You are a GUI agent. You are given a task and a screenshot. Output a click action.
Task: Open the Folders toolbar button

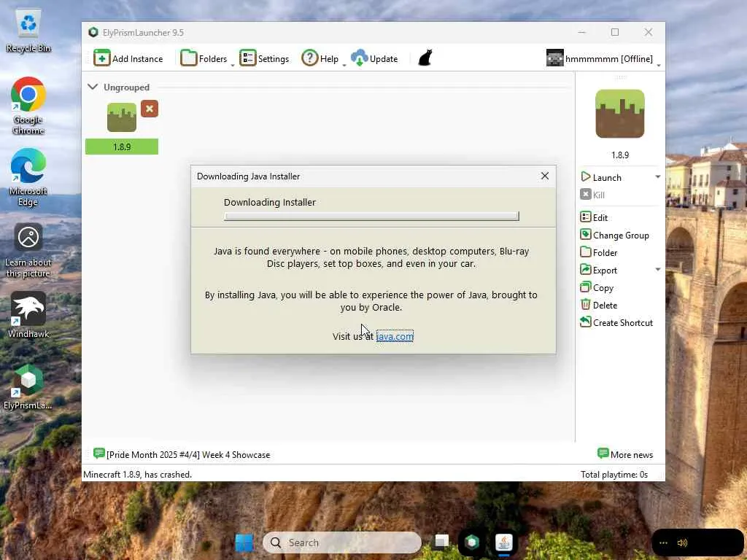(x=204, y=58)
